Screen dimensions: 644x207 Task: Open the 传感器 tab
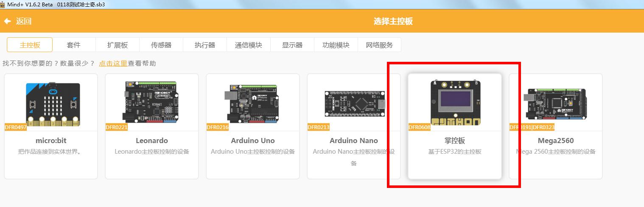[161, 45]
